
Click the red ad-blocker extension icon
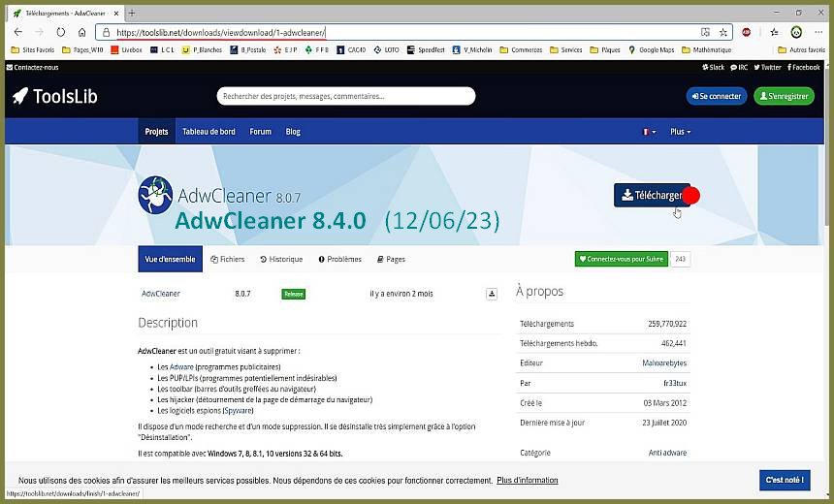(747, 32)
